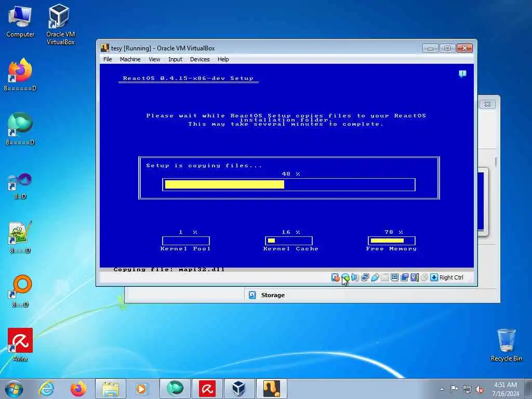Click the VM preview thumbnail in Manager
The width and height of the screenshot is (532, 399).
click(x=483, y=202)
